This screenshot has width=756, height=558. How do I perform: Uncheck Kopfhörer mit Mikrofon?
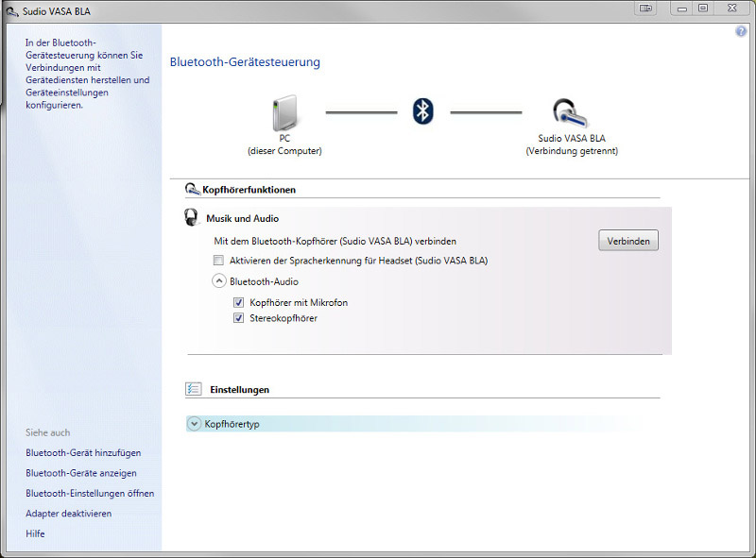[x=239, y=303]
